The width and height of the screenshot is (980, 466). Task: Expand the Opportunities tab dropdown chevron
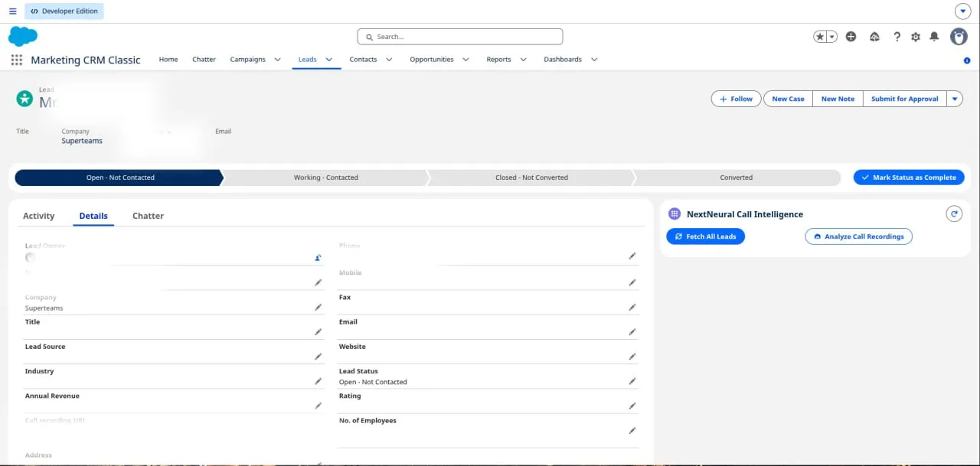click(x=465, y=60)
